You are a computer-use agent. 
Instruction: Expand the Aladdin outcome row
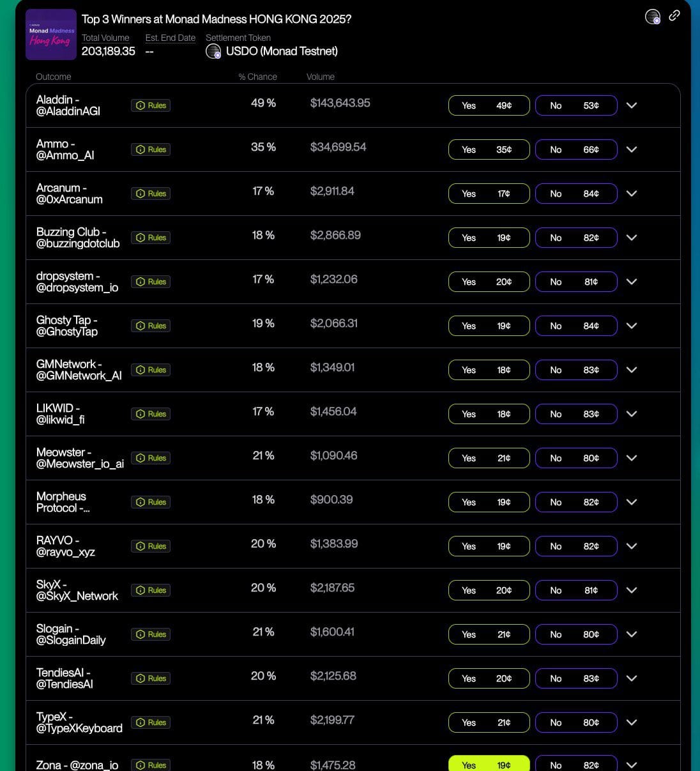[x=632, y=105]
